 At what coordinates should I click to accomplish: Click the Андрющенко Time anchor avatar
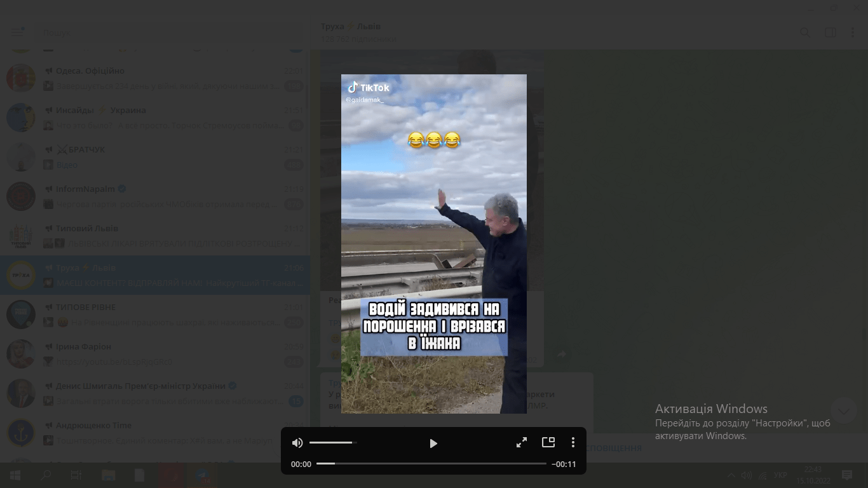[21, 433]
